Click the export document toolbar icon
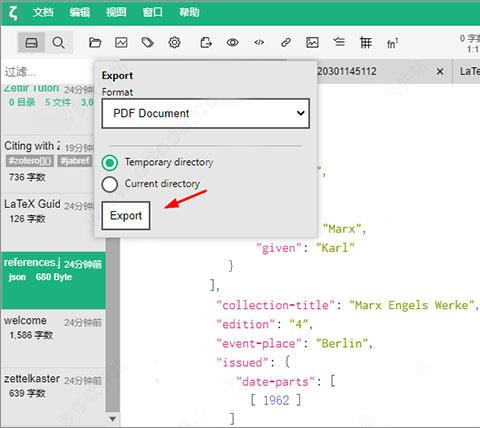The width and height of the screenshot is (480, 428). point(206,43)
